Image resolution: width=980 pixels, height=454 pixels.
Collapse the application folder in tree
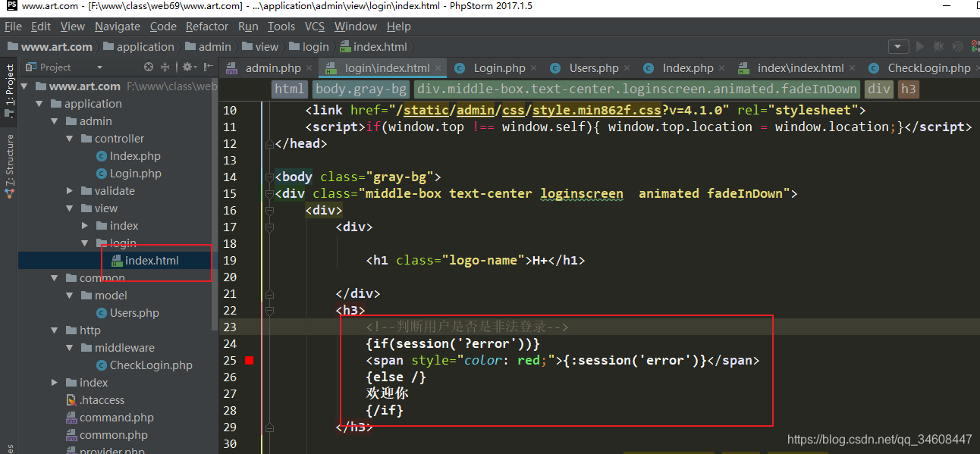[39, 104]
